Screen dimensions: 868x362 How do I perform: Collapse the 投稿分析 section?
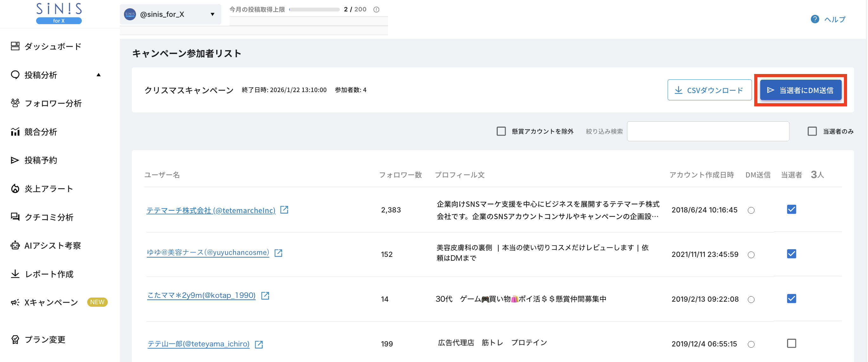coord(98,75)
